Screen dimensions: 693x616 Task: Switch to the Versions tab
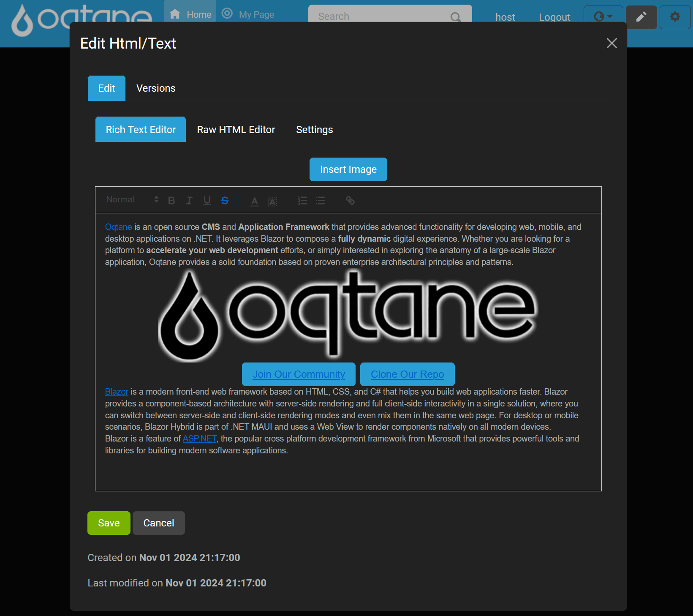pos(156,88)
